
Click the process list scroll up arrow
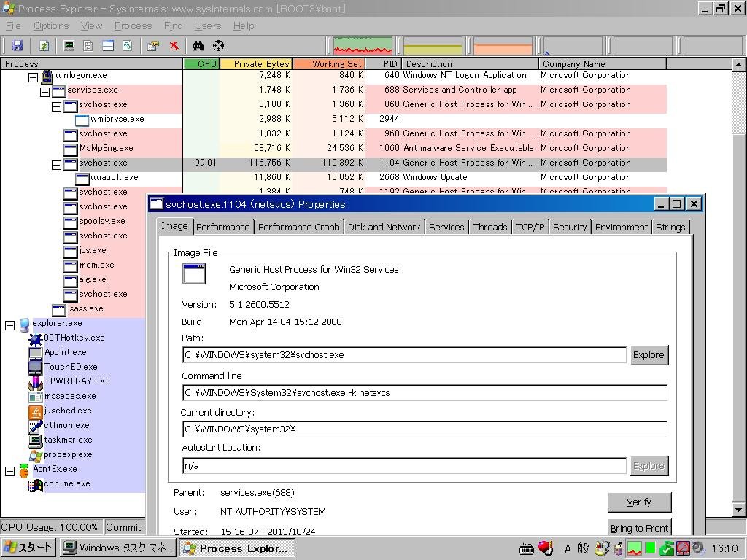point(738,64)
